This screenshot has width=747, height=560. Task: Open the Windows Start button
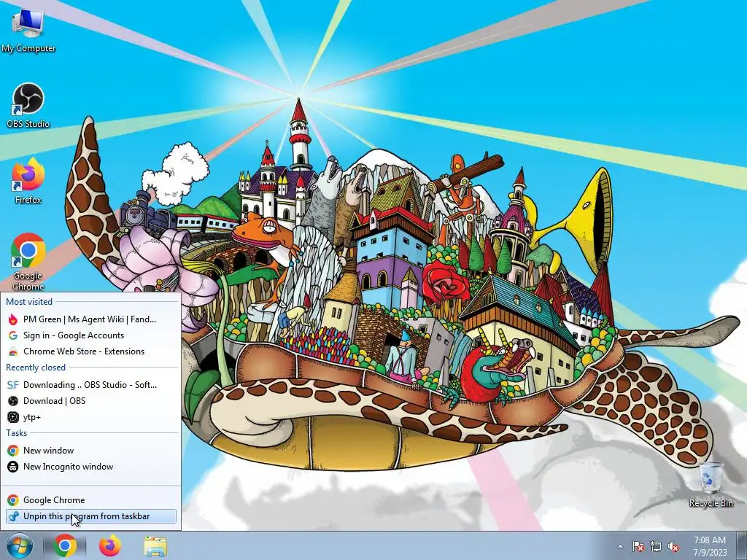tap(19, 545)
